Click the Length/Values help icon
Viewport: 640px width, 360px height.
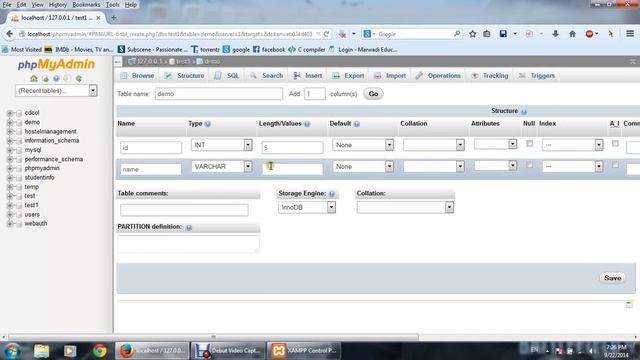tap(307, 124)
